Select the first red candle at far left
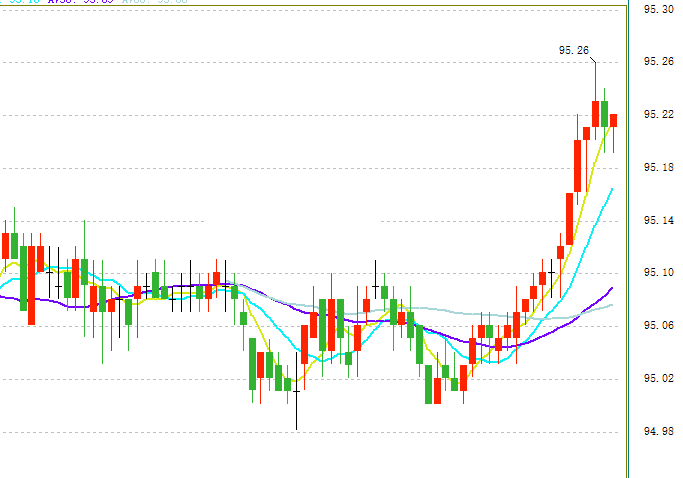Image resolution: width=683 pixels, height=478 pixels. [x=5, y=246]
